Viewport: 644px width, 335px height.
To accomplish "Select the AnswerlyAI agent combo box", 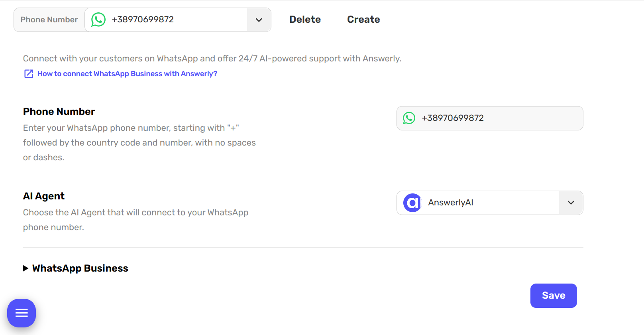I will click(490, 203).
